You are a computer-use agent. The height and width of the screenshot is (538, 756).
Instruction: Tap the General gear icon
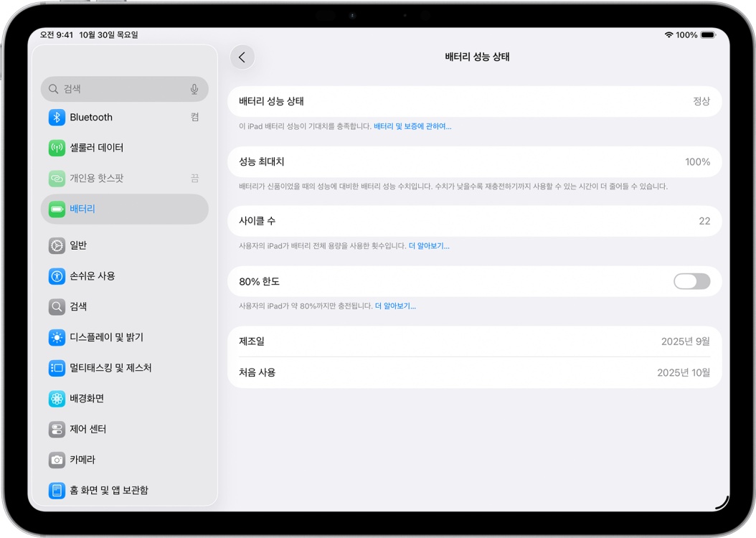click(57, 245)
